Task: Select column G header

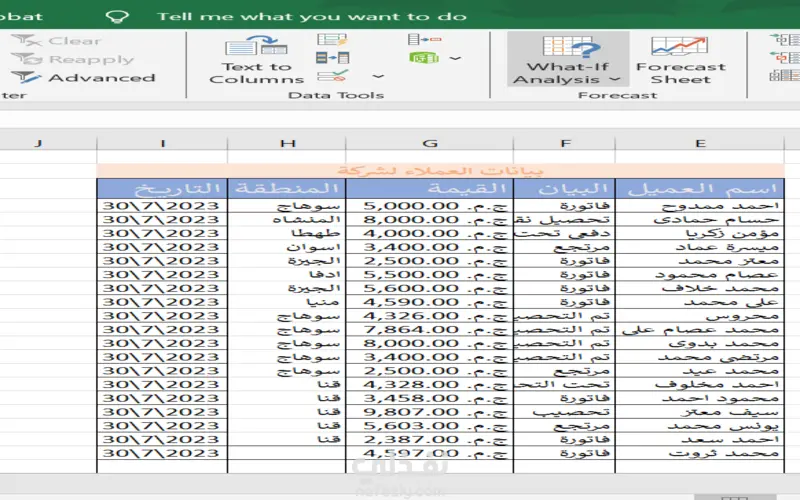Action: (x=430, y=143)
